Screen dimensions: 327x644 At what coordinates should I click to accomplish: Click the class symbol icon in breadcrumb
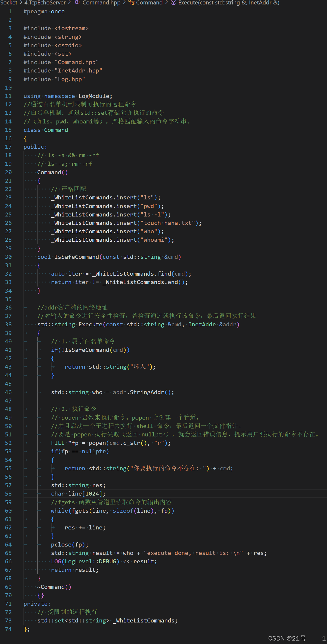tap(131, 2)
